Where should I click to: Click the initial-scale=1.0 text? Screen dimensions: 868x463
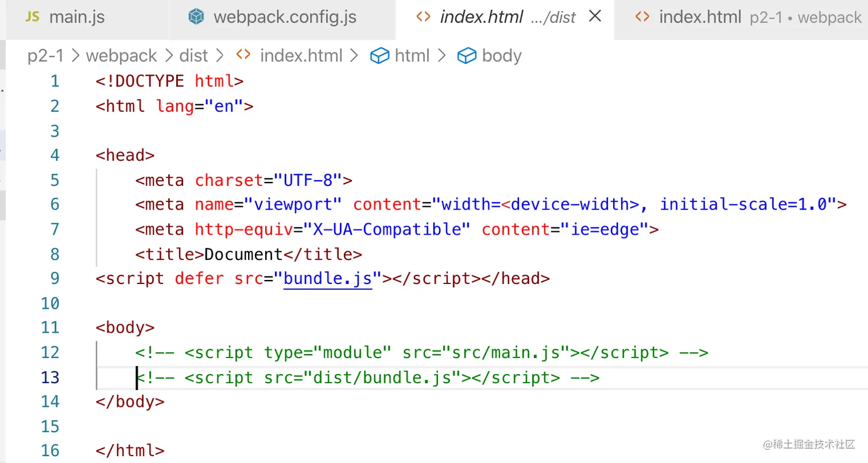click(743, 204)
